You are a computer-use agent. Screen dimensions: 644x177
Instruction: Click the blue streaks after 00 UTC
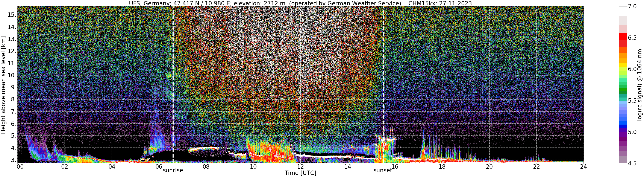click(35, 146)
